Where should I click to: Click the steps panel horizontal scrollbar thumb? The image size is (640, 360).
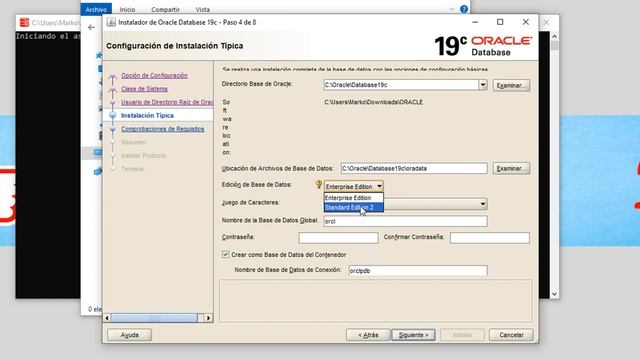(x=154, y=318)
